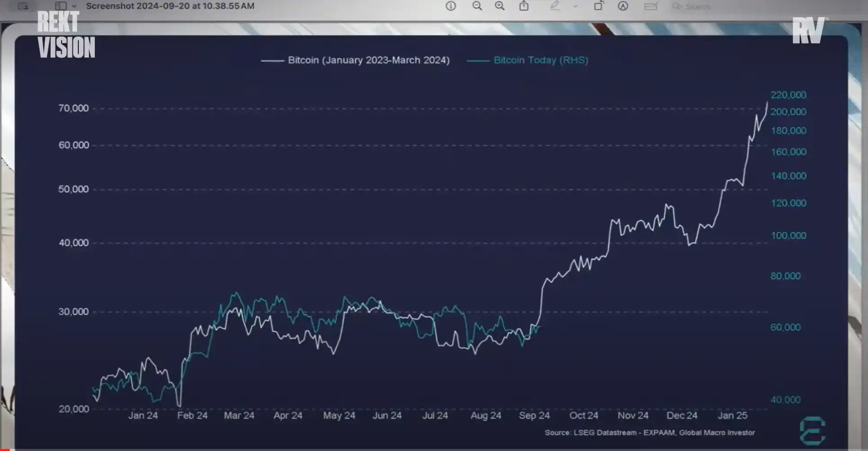Viewport: 868px width, 451px height.
Task: Click the 'Sep 24' x-axis label
Action: pos(534,415)
